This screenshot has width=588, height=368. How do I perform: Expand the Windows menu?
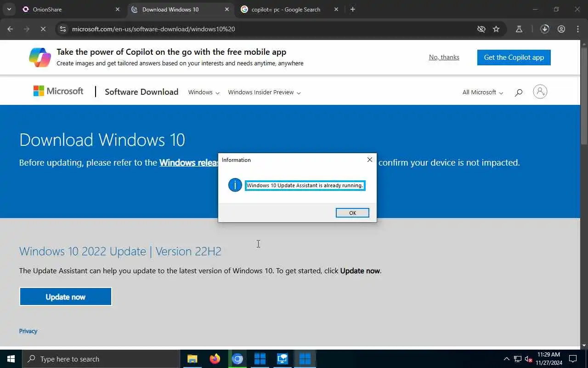[204, 92]
